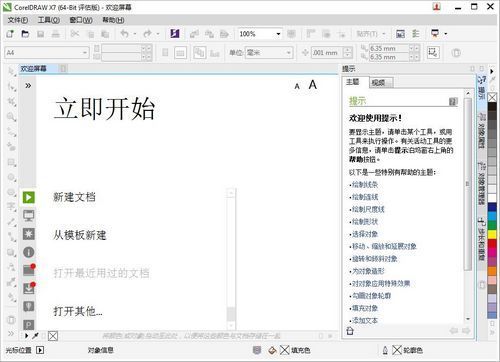This screenshot has width=500, height=362.
Task: Open the Gallery icon with the red dot
Action: click(x=29, y=270)
